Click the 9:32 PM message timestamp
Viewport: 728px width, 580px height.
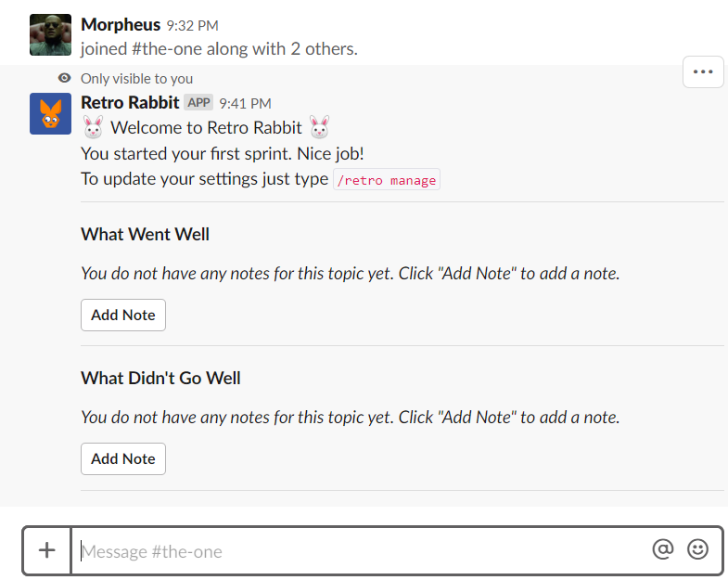click(x=192, y=26)
